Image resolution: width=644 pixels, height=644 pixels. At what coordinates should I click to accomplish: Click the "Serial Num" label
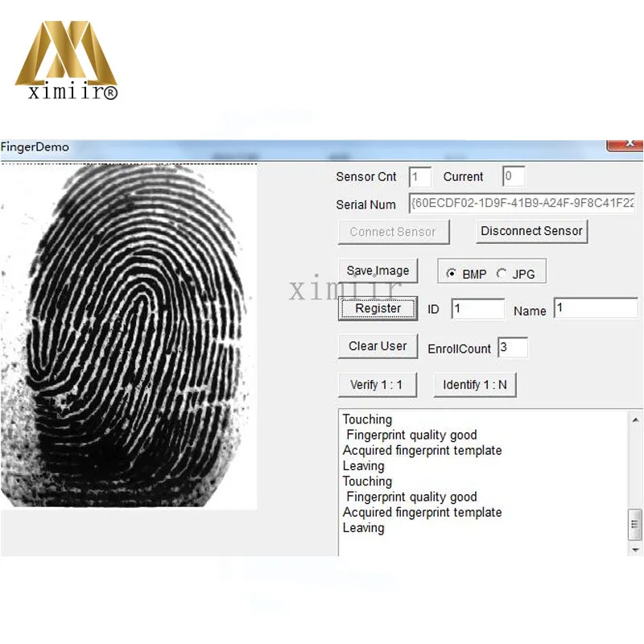point(365,204)
